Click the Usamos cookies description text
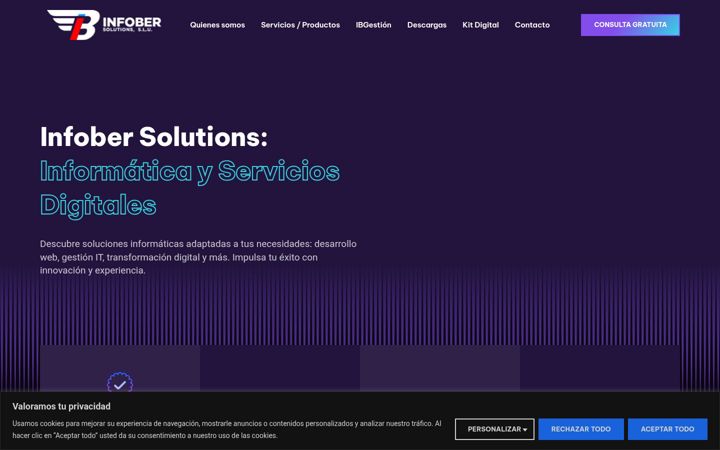 click(227, 429)
